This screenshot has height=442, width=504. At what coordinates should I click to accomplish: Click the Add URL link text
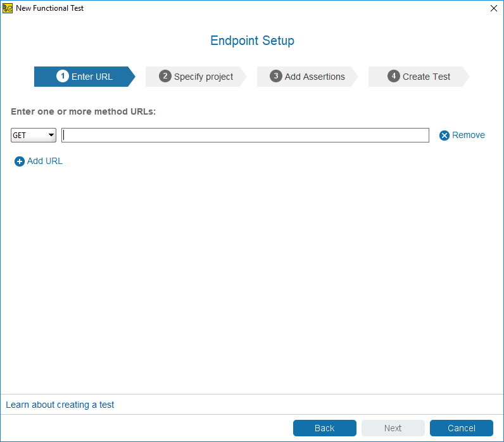tap(45, 161)
